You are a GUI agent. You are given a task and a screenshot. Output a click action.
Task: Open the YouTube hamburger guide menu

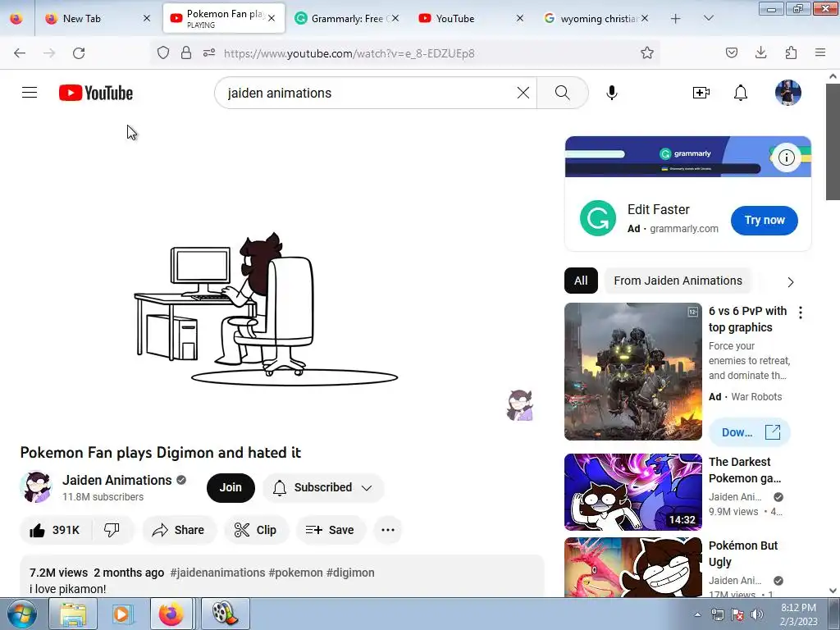click(30, 93)
